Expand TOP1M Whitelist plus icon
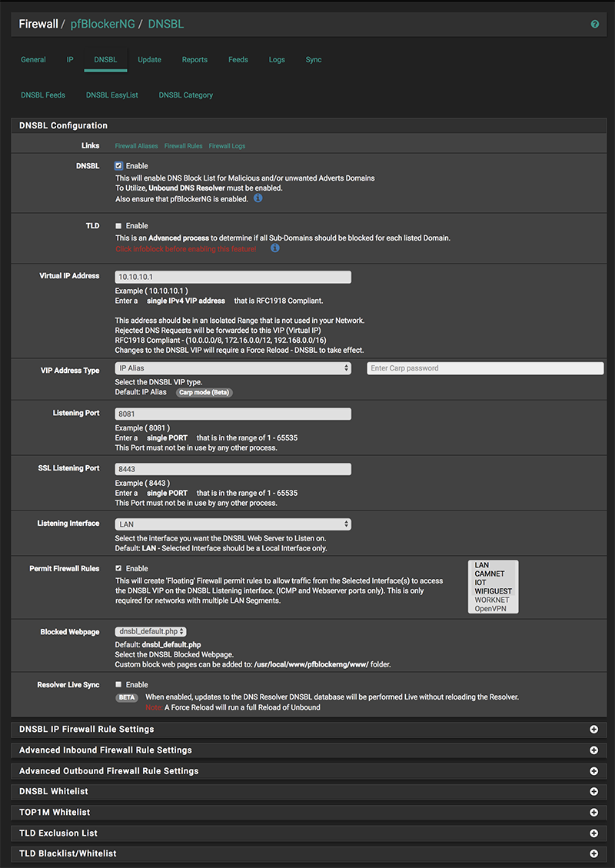 (593, 813)
